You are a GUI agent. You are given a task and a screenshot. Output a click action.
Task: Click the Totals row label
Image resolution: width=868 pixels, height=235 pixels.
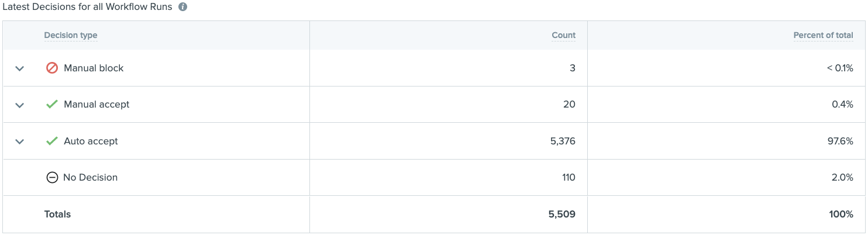pyautogui.click(x=57, y=214)
